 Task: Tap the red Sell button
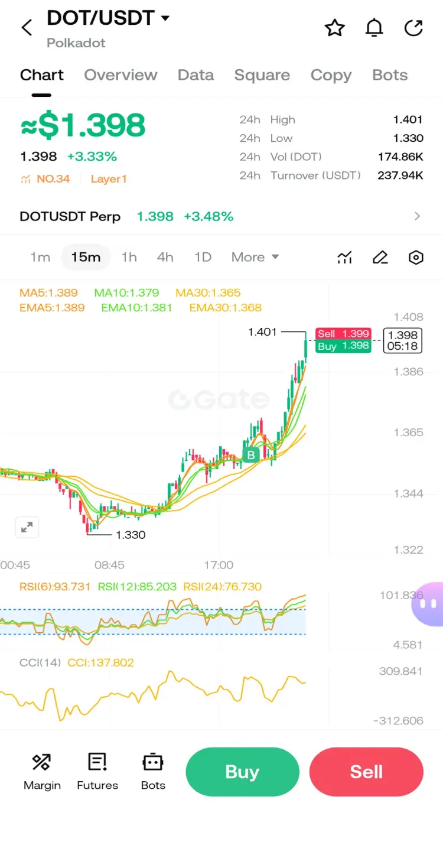[x=366, y=772]
